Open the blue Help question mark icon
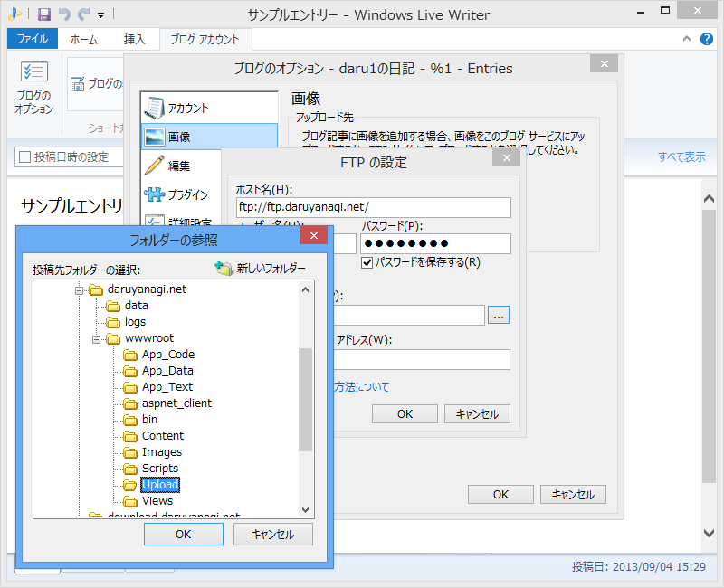724x588 pixels. 707,39
